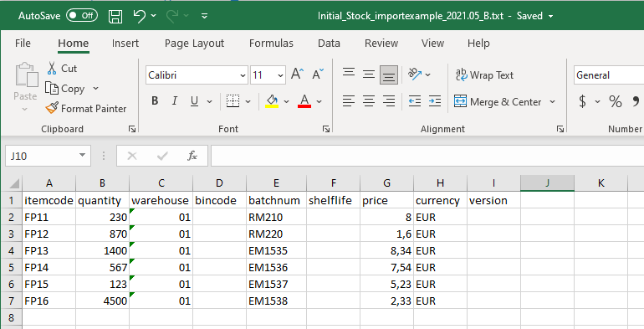Click the greyed Redo arrow
The image size is (644, 329).
click(x=172, y=16)
